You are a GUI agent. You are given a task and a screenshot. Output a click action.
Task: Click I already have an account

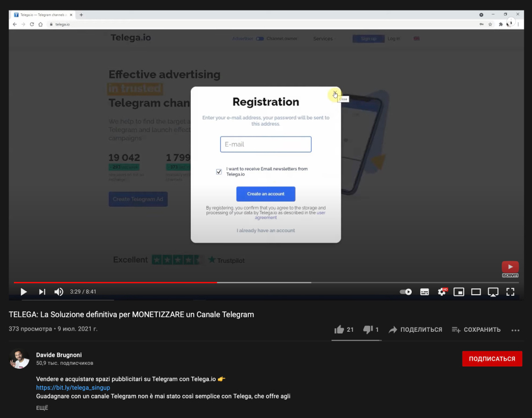click(265, 230)
